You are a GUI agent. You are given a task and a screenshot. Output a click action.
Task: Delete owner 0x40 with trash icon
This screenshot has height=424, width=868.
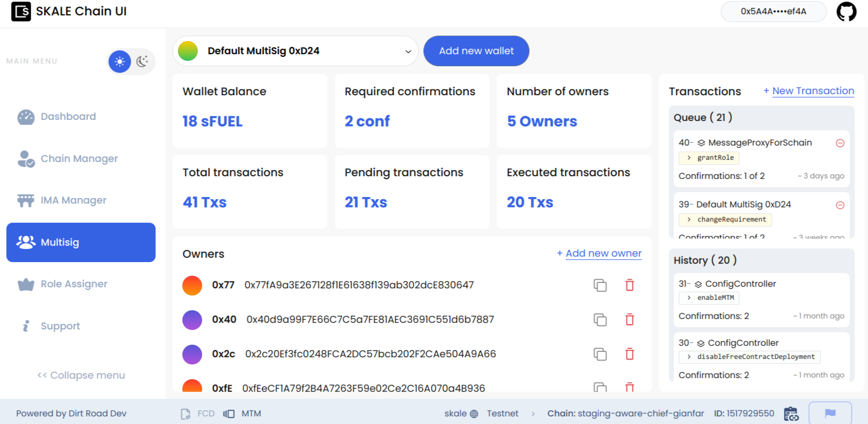pos(630,320)
